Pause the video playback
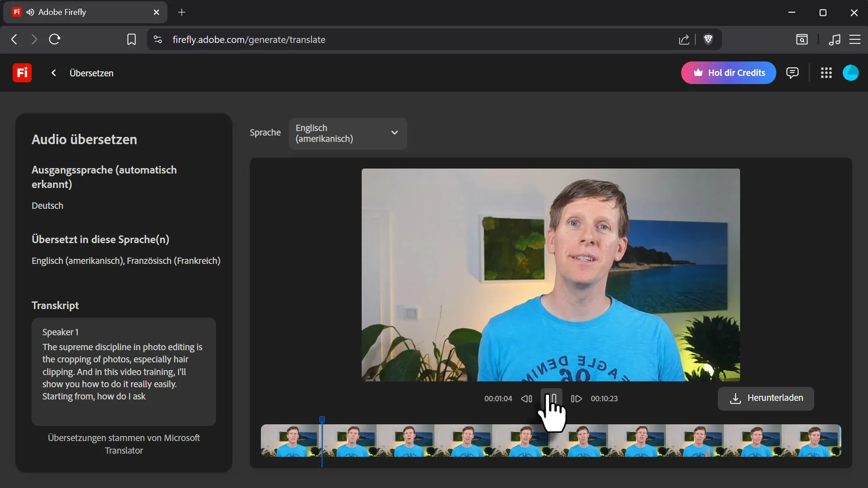This screenshot has height=488, width=868. 551,399
